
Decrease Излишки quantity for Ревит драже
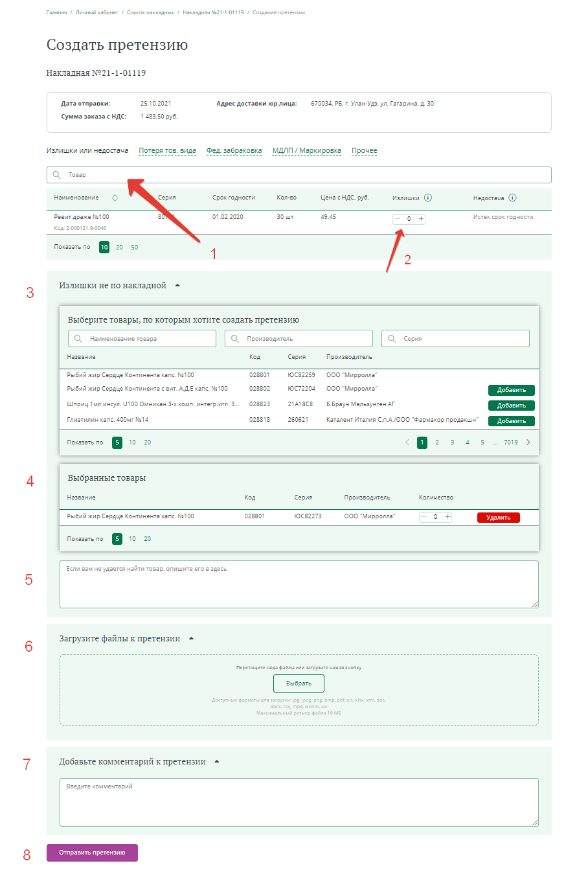click(x=398, y=219)
